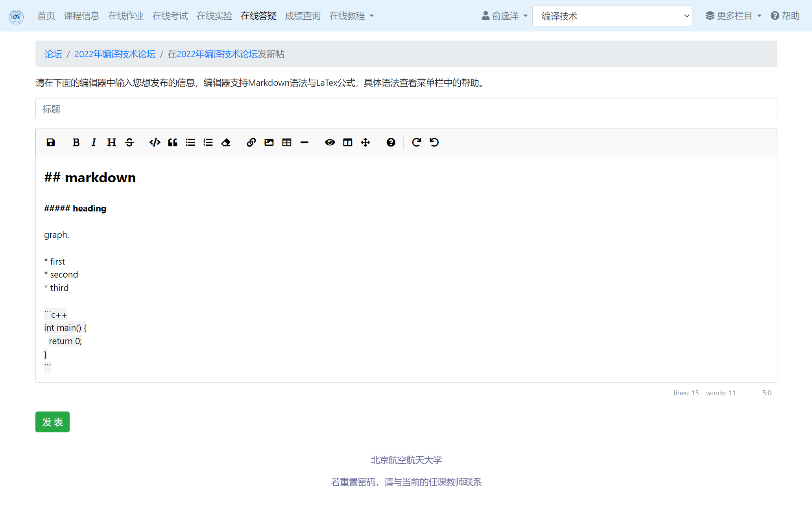Toggle fullscreen editor mode

click(365, 143)
